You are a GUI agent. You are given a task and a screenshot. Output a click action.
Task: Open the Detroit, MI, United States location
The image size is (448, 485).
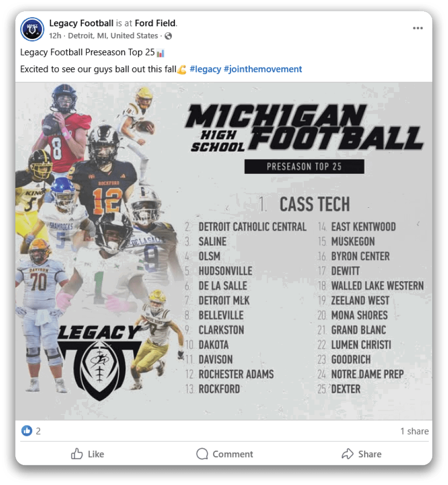tap(113, 36)
